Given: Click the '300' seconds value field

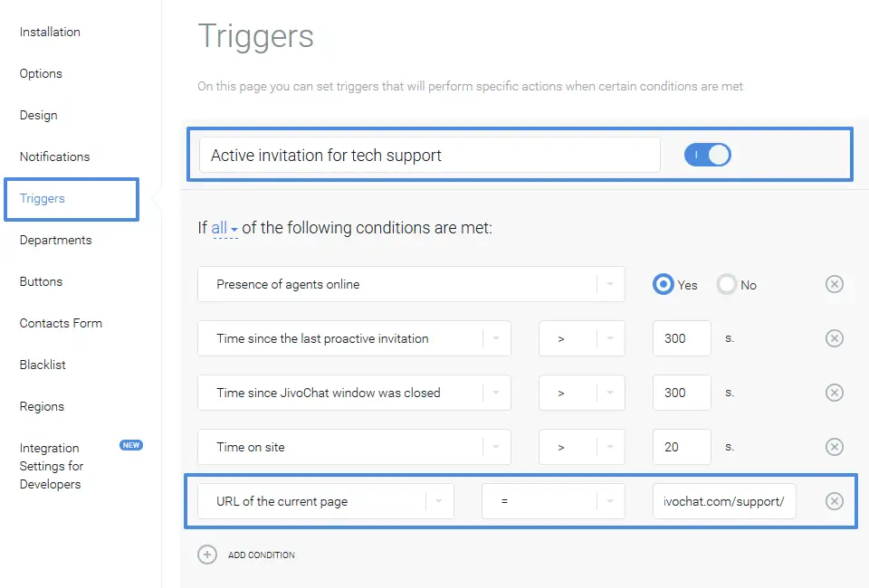Looking at the screenshot, I should click(681, 338).
